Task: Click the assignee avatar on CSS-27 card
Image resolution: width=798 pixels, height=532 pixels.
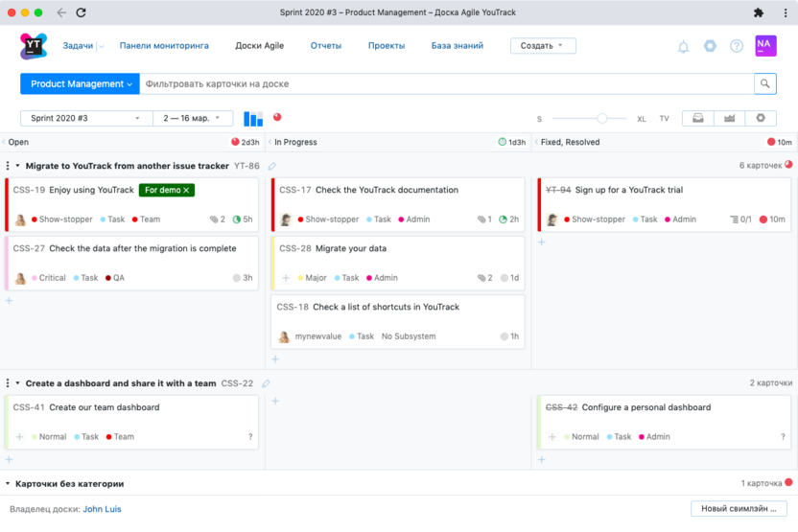Action: (20, 278)
